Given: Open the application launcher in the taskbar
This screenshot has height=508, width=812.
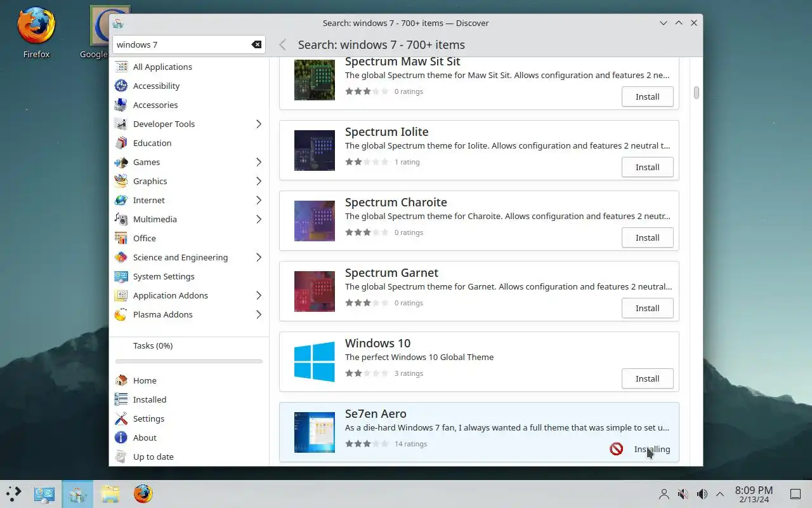Looking at the screenshot, I should click(14, 493).
